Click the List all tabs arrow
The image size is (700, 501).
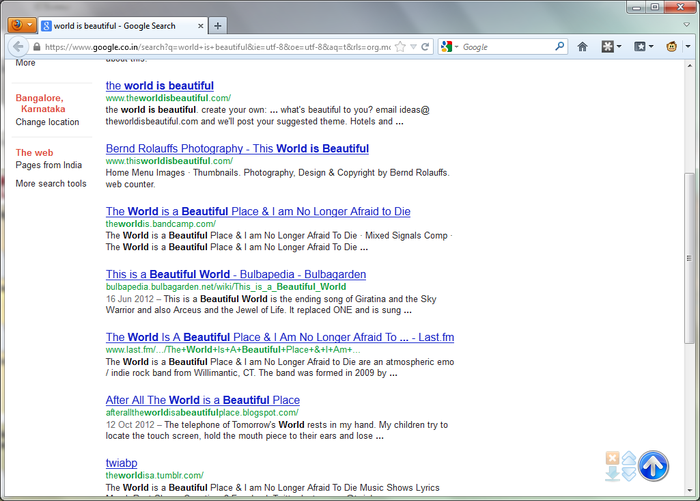[687, 25]
